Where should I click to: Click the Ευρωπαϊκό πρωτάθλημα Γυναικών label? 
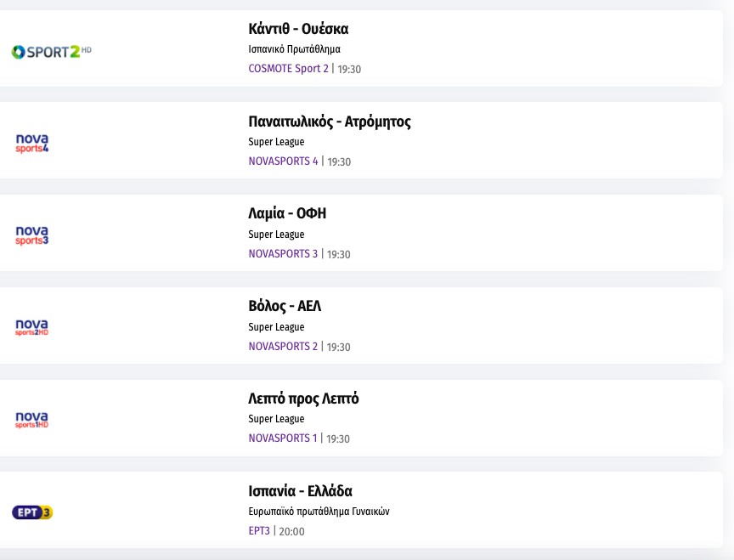pos(319,512)
